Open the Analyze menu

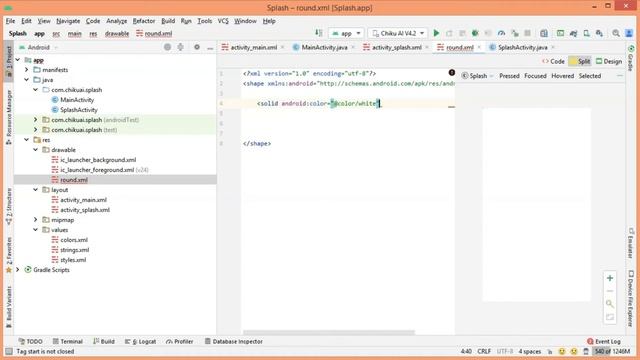pyautogui.click(x=116, y=21)
